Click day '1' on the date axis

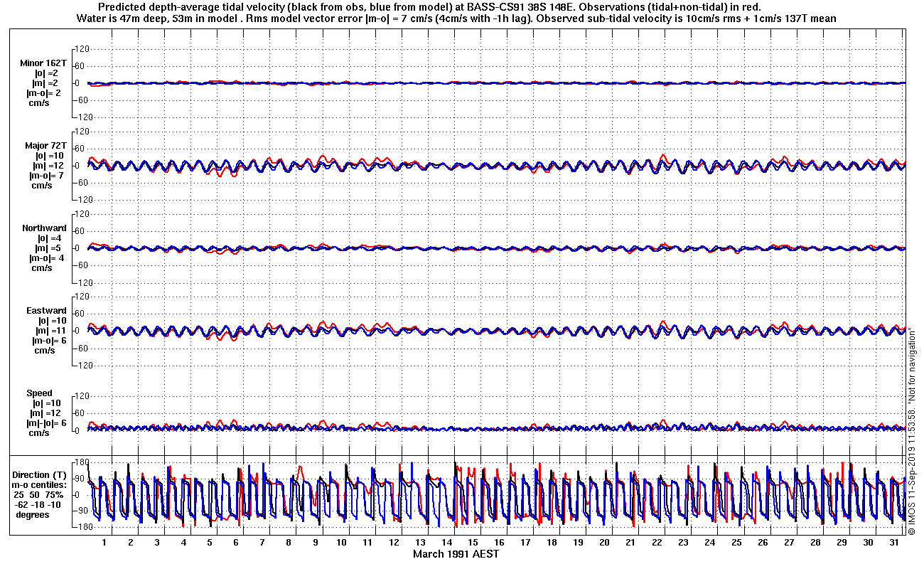point(104,543)
